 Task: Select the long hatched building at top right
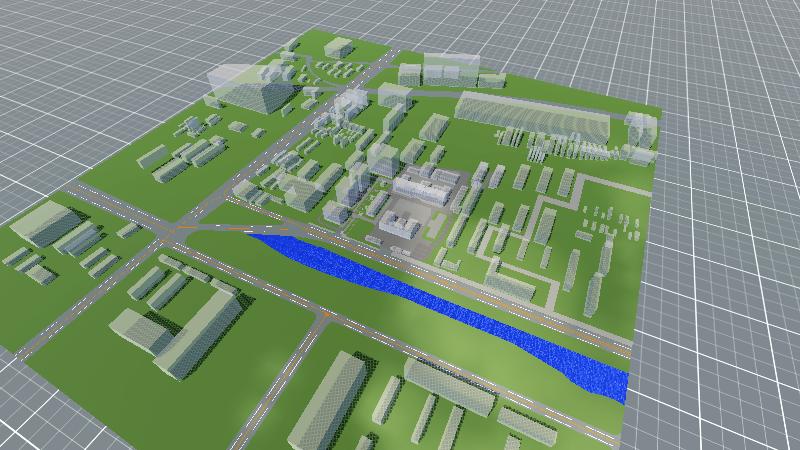pyautogui.click(x=530, y=116)
